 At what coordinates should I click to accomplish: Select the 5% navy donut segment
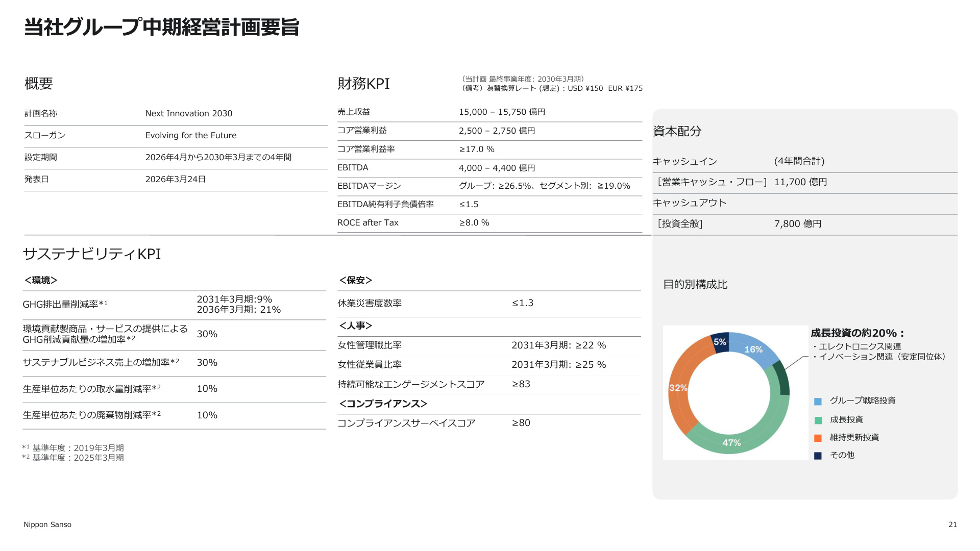[720, 342]
